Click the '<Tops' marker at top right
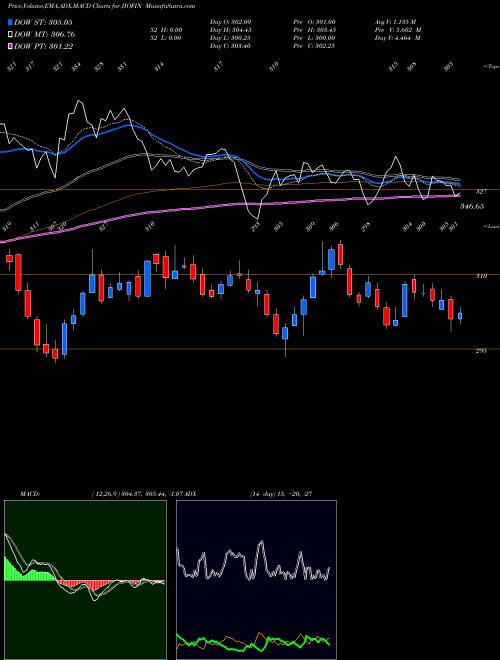 [x=491, y=67]
